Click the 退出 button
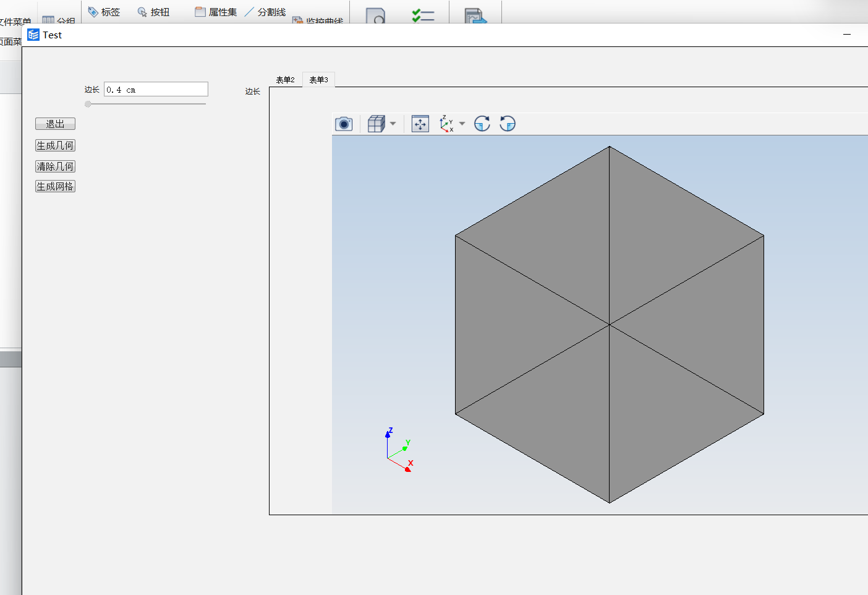 [55, 124]
